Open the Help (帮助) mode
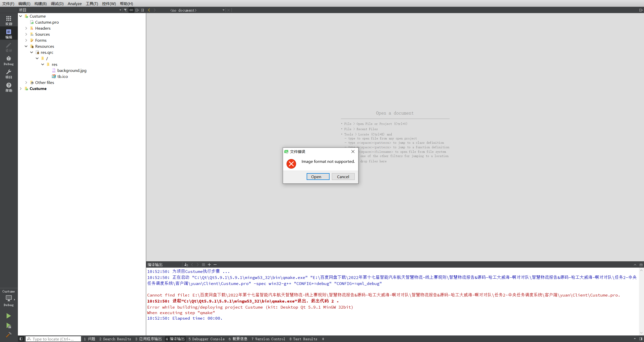The width and height of the screenshot is (644, 342). tap(9, 87)
